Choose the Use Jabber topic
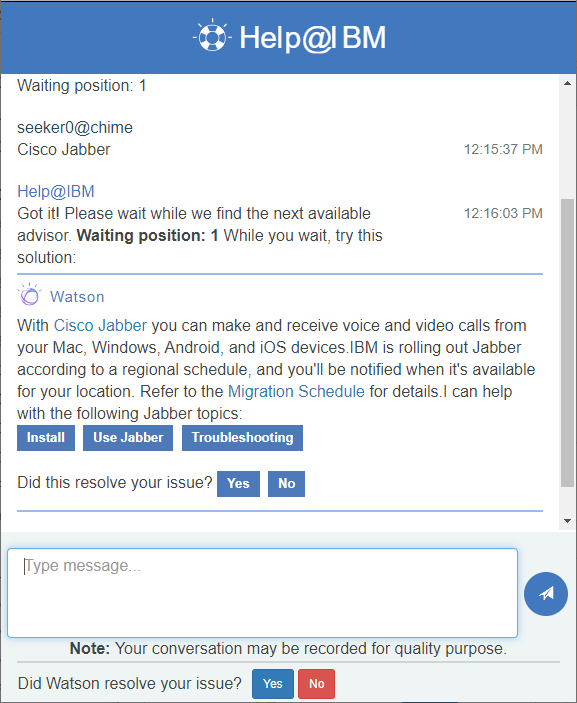The height and width of the screenshot is (703, 577). click(128, 438)
